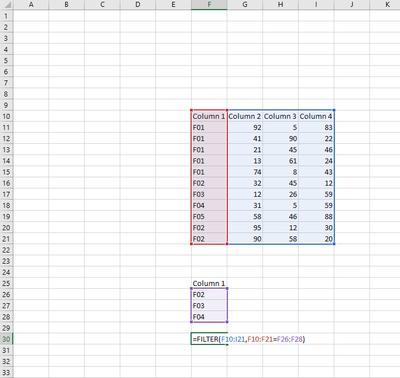Click the Column 4 header cell
Screen dimensions: 400x378
(316, 116)
